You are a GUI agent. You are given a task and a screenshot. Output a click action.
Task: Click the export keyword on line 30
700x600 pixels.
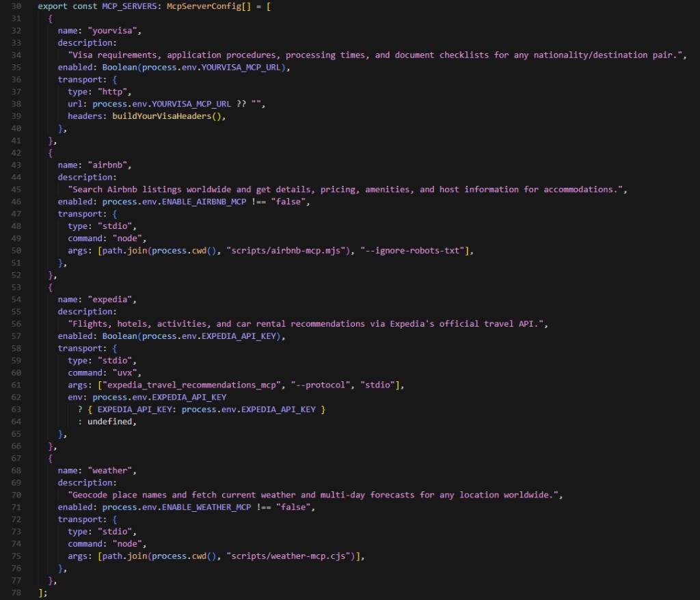[53, 6]
